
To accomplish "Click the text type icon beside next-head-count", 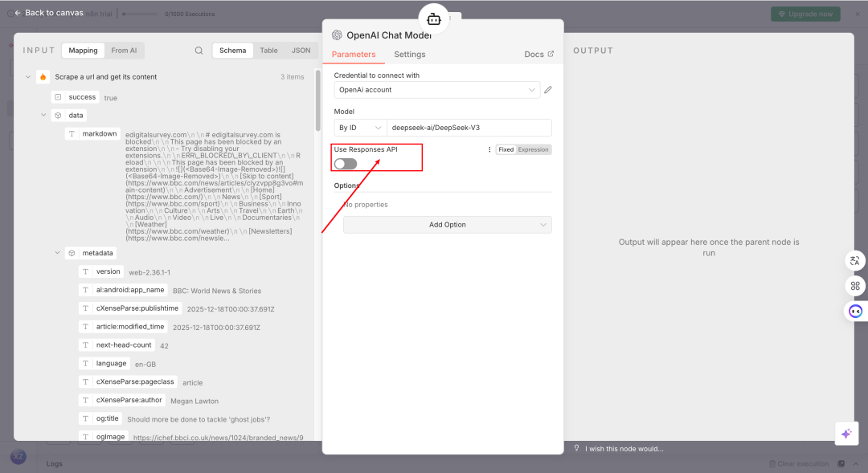I will tap(86, 345).
